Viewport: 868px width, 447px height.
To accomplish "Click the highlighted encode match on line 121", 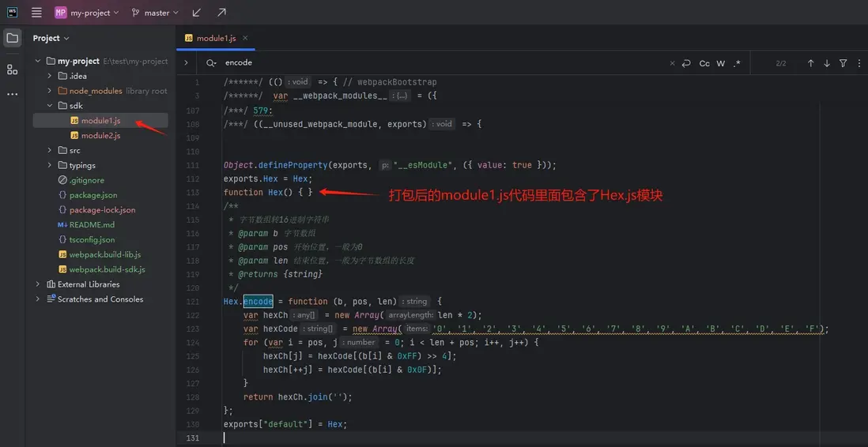I will (x=258, y=302).
